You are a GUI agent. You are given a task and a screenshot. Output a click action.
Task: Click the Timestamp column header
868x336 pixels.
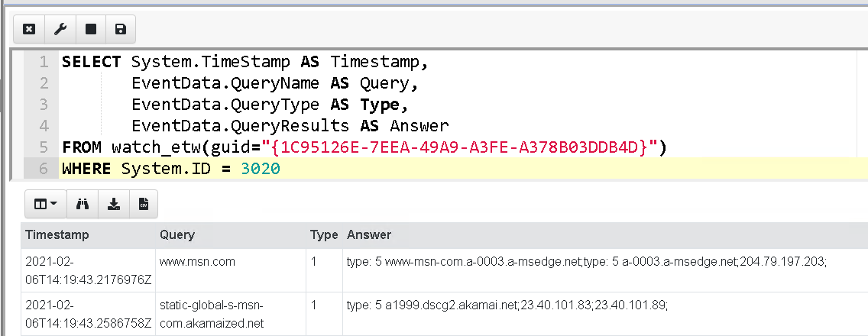tap(57, 235)
